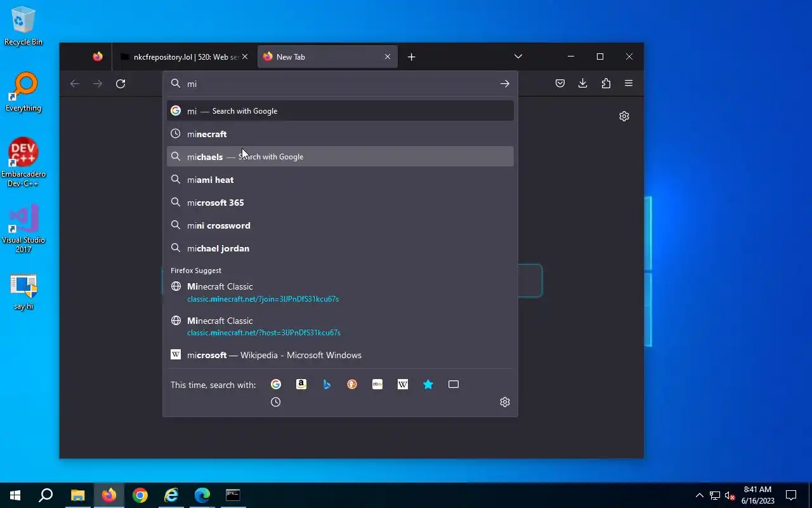The width and height of the screenshot is (812, 508).
Task: Open Save to Pocket
Action: [560, 84]
